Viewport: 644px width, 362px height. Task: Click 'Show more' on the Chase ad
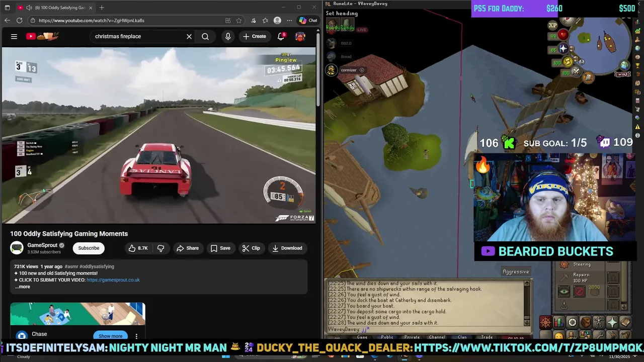point(110,336)
